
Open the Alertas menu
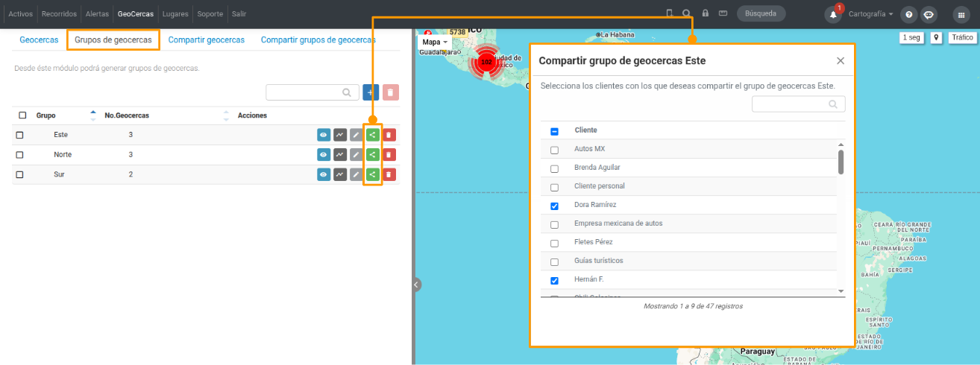pos(97,14)
